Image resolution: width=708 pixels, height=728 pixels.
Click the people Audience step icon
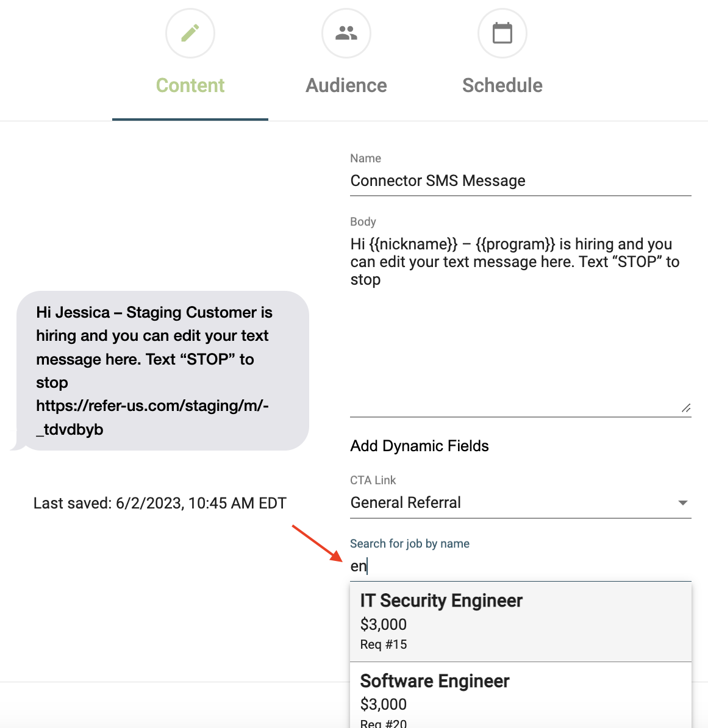coord(346,34)
